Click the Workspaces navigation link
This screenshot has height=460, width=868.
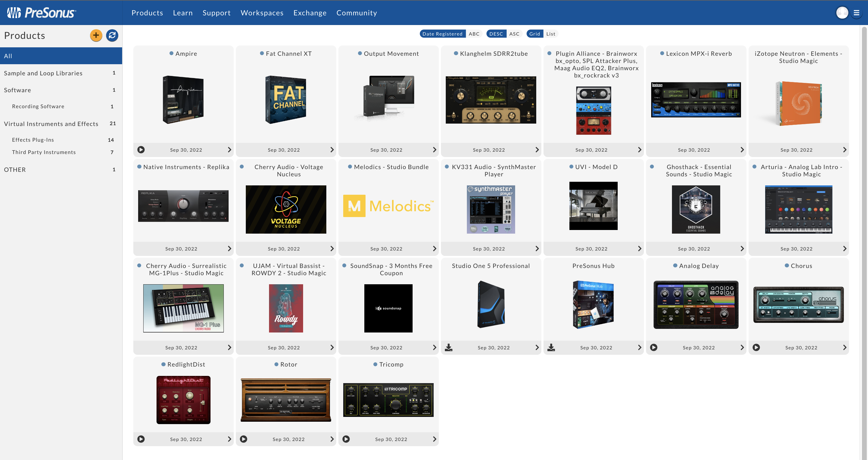click(262, 13)
